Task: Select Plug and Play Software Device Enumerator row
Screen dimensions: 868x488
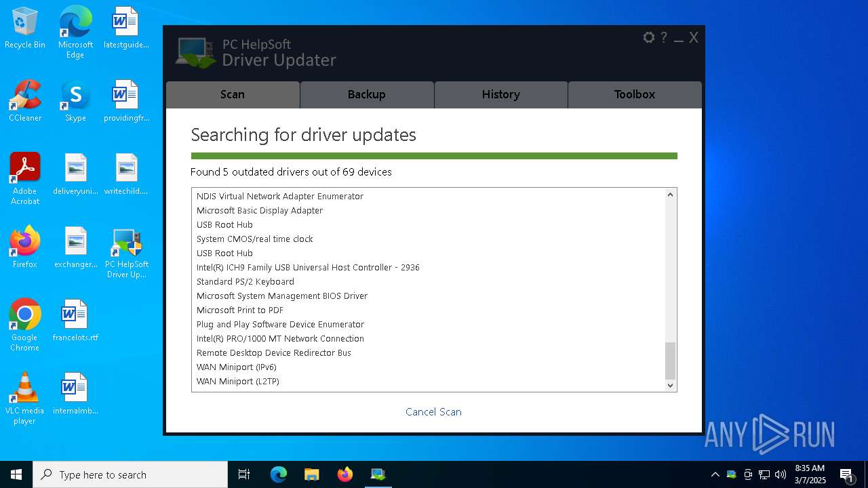Action: pos(428,324)
